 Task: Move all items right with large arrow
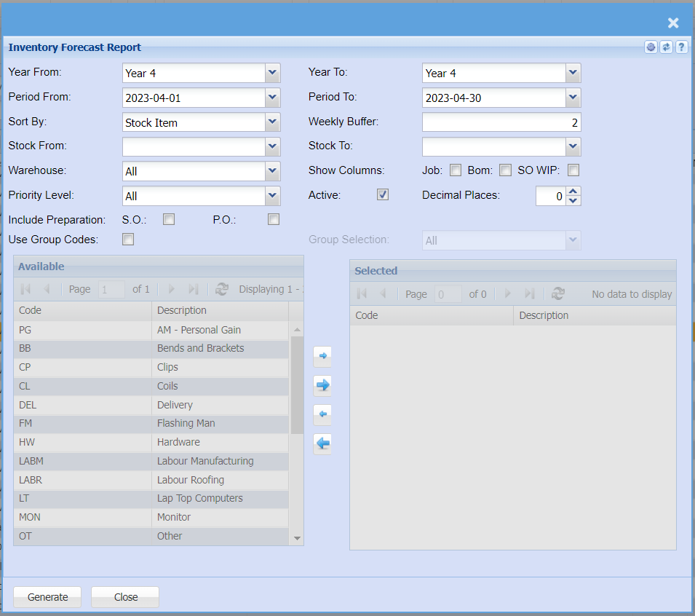pos(322,385)
